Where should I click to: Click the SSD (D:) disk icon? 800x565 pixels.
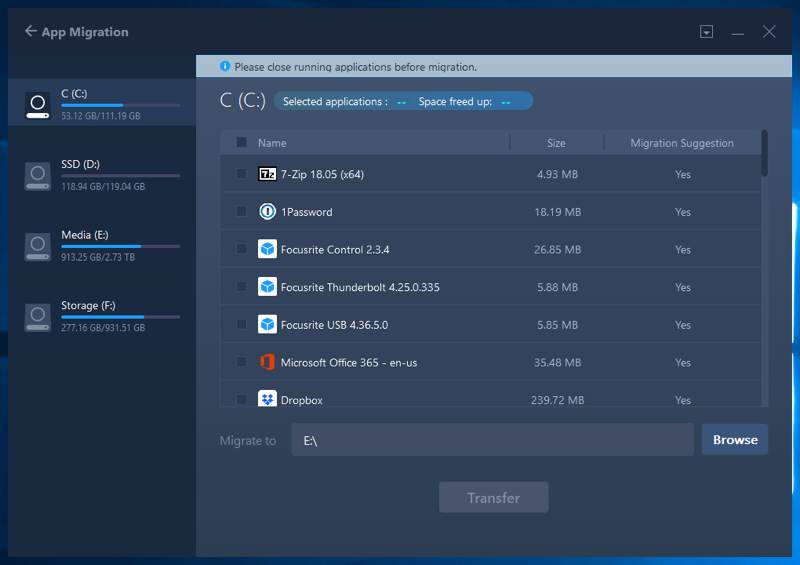[38, 176]
